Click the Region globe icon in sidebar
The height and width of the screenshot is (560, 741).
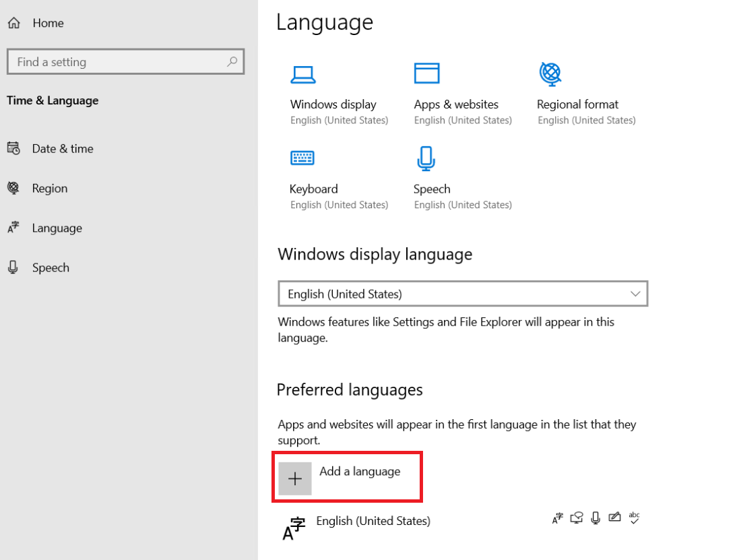pos(13,188)
